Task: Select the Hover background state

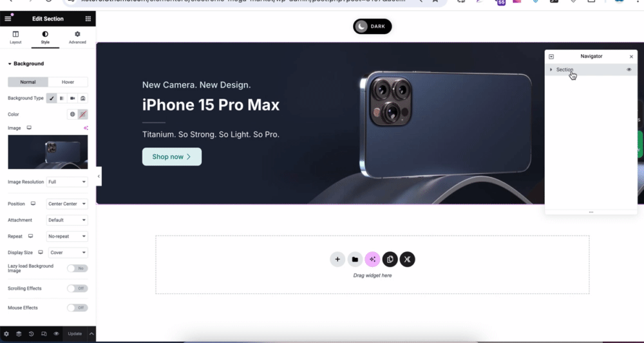Action: [x=68, y=82]
